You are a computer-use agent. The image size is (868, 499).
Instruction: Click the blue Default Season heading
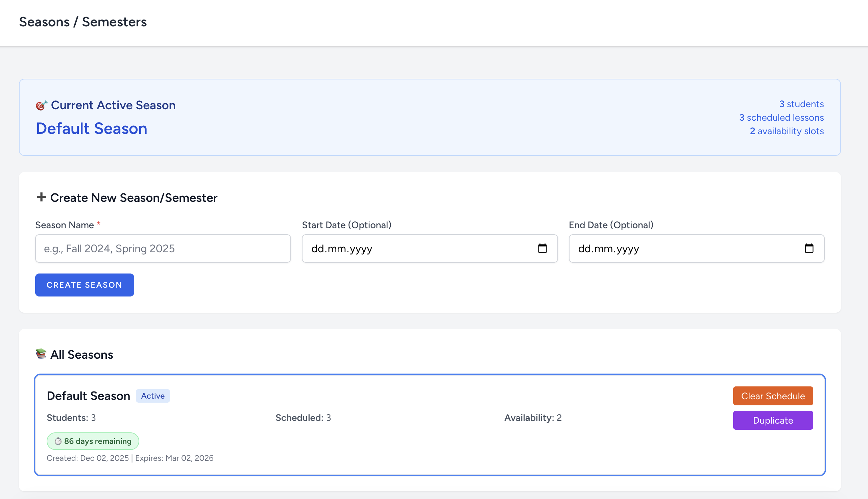click(x=92, y=128)
